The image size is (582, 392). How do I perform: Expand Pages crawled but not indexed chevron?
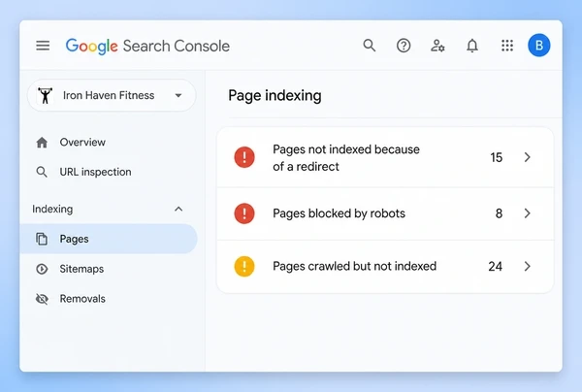tap(527, 266)
